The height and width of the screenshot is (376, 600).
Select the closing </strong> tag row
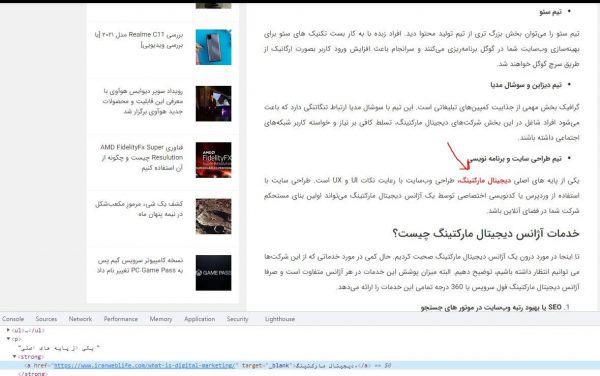coord(33,374)
